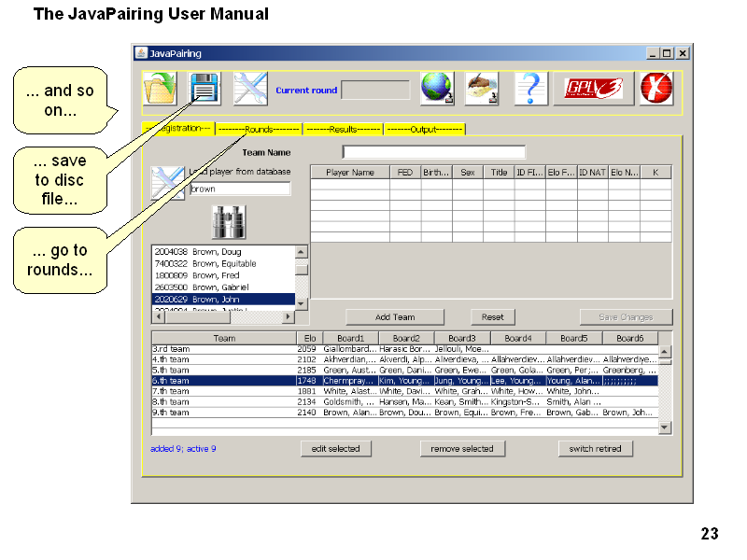
Task: Click the globe web export icon
Action: (437, 90)
